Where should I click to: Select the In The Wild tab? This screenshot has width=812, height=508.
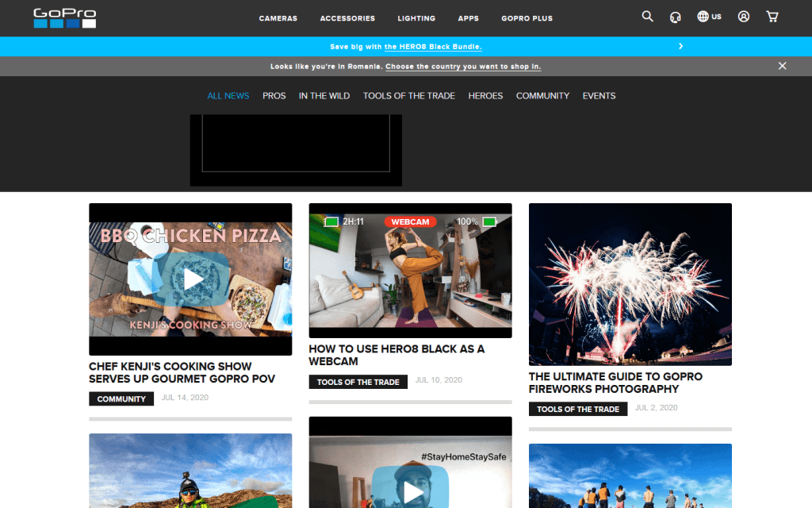[x=324, y=96]
